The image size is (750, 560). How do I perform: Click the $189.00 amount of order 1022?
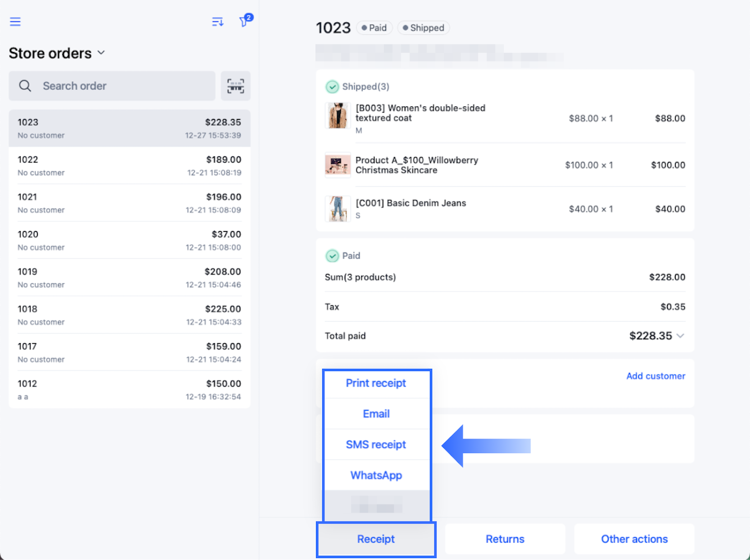[224, 160]
